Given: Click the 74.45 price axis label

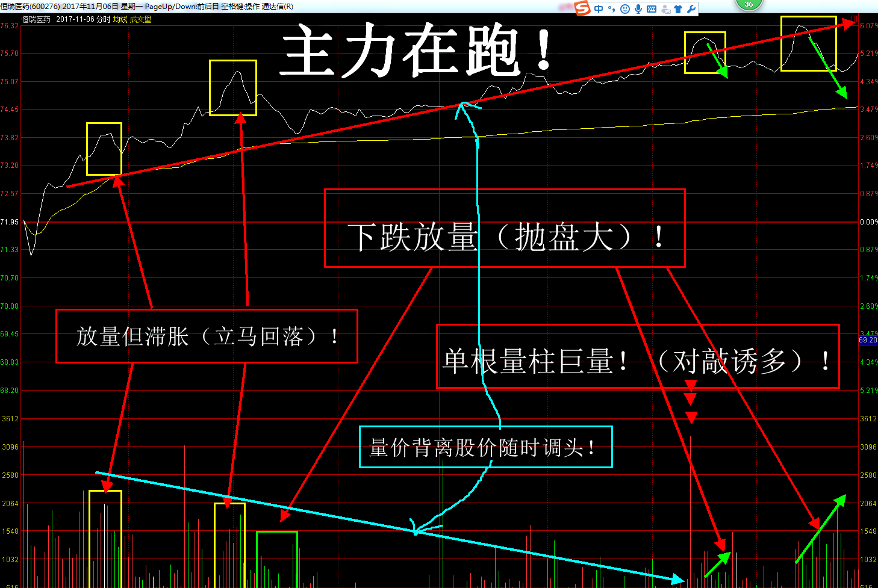Looking at the screenshot, I should click(9, 110).
